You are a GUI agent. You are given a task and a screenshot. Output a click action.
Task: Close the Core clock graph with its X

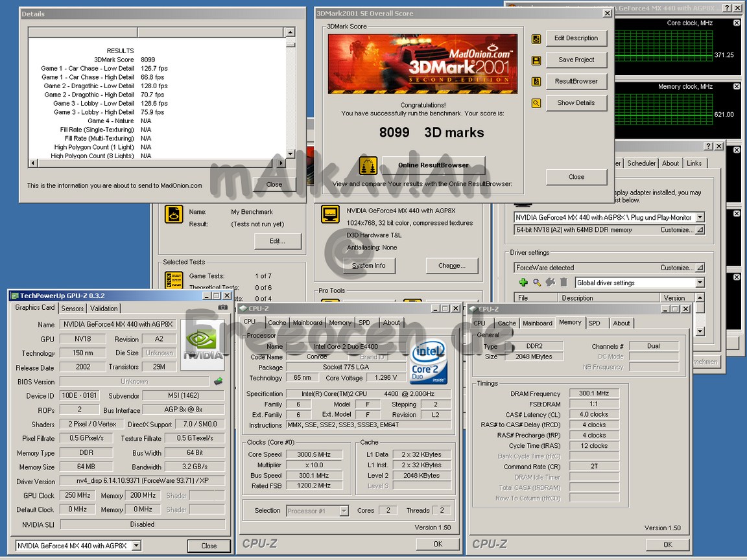[737, 23]
